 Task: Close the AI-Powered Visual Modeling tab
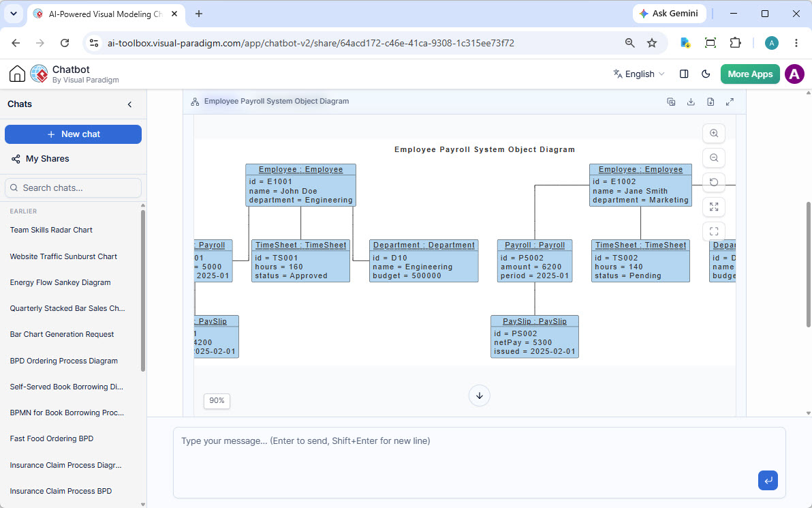tap(174, 14)
